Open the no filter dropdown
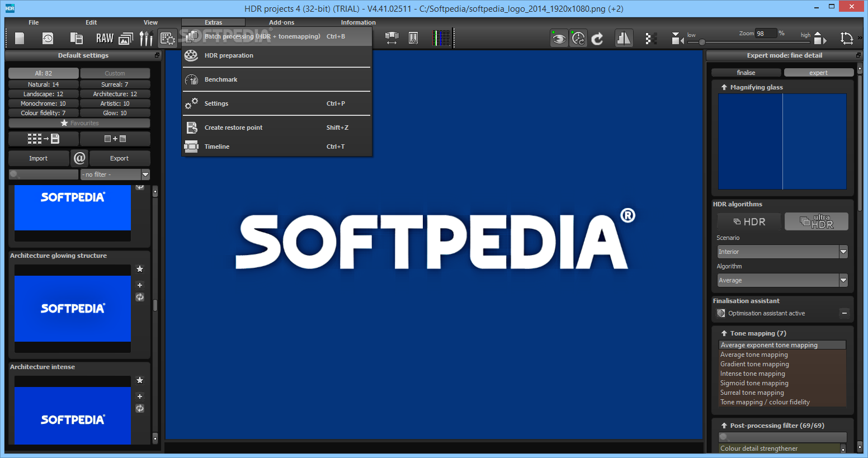The height and width of the screenshot is (458, 868). pos(115,174)
